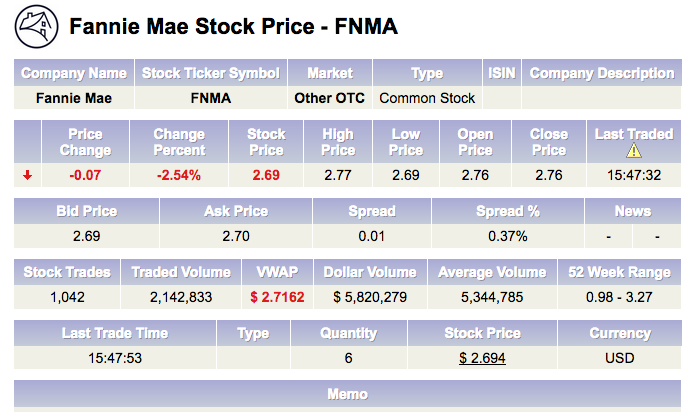Viewport: 686px width, 412px height.
Task: Click the 52 Week Range header
Action: pos(617,272)
